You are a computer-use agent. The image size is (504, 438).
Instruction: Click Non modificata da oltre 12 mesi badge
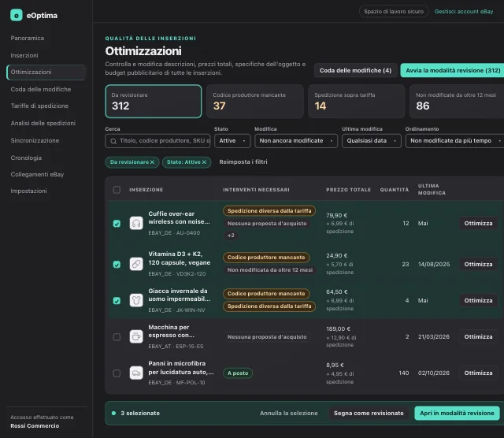point(270,270)
